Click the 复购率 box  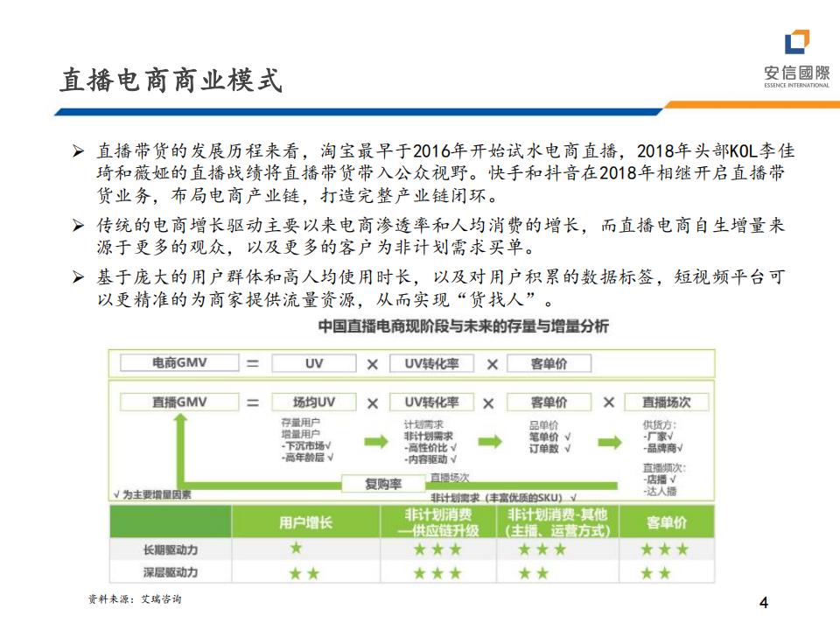tap(383, 484)
